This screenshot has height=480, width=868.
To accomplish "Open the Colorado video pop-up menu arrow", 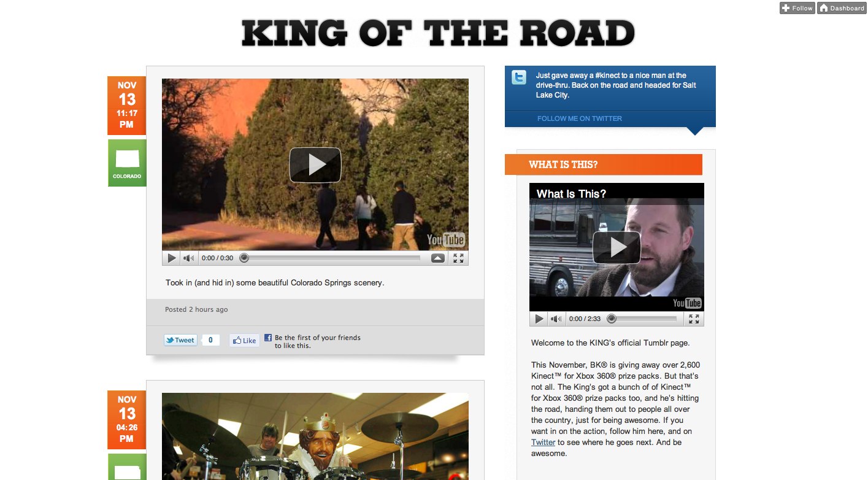I will [x=437, y=258].
